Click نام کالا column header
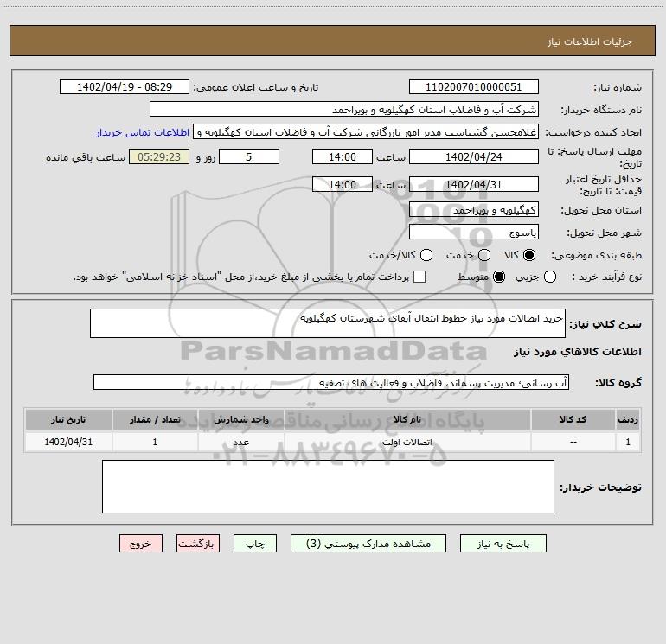 point(407,419)
